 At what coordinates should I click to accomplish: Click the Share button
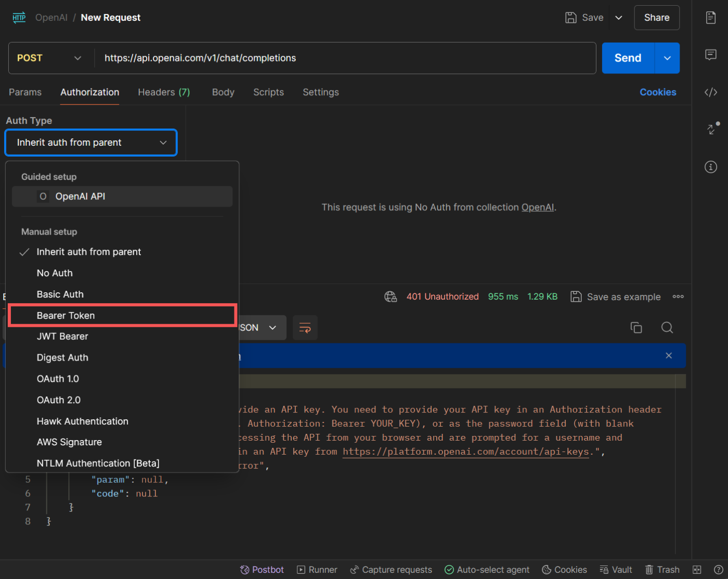[x=657, y=18]
